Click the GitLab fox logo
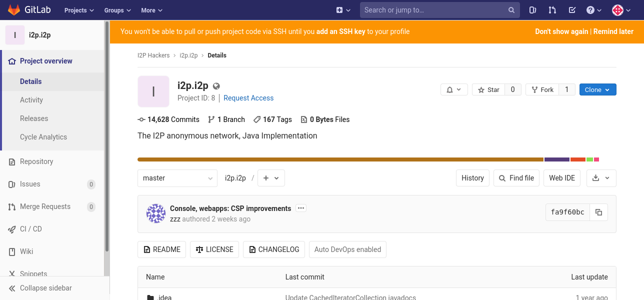The height and width of the screenshot is (300, 644). (x=13, y=10)
